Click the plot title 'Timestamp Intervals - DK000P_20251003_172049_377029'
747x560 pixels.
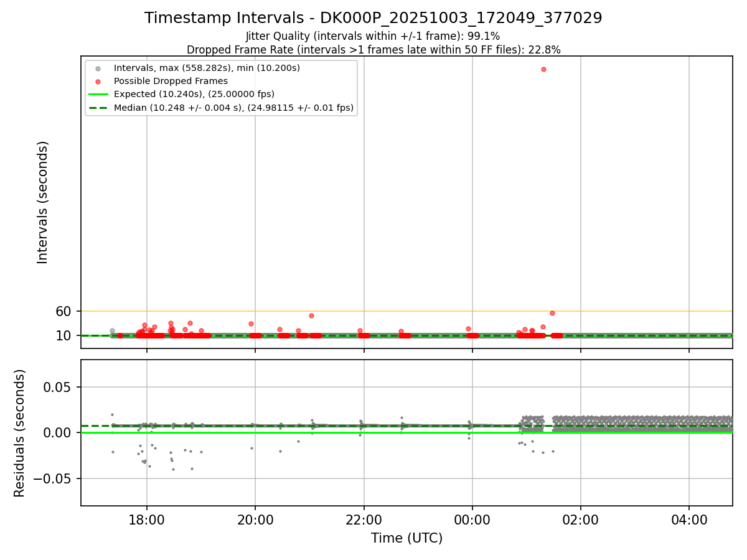373,18
